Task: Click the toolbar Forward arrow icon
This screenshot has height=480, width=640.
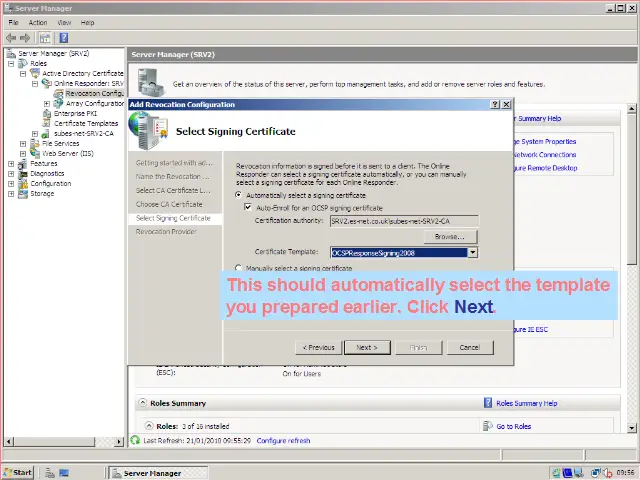Action: 25,37
